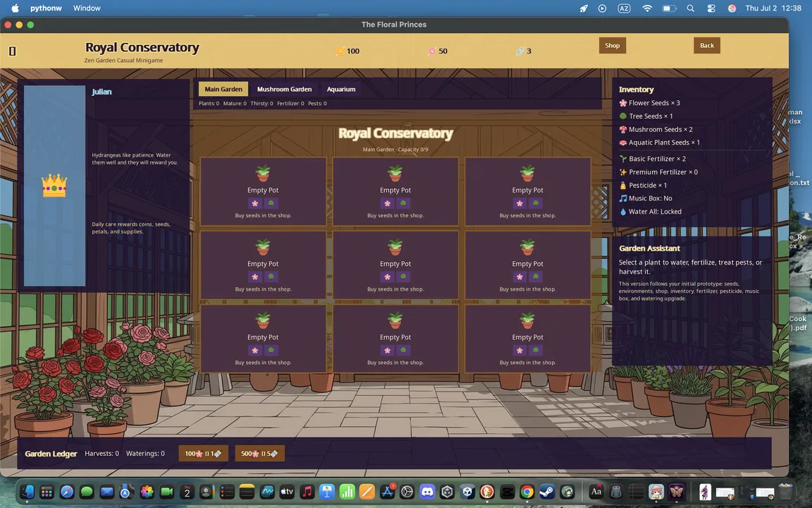This screenshot has width=812, height=508.
Task: Click the Waterings: 0 ledger entry
Action: coord(145,454)
